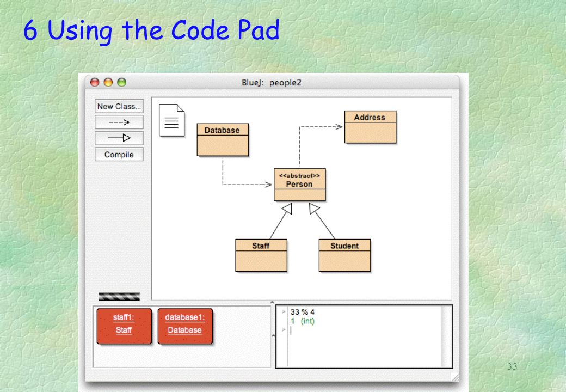Click the striped machine activity indicator

coord(119,297)
